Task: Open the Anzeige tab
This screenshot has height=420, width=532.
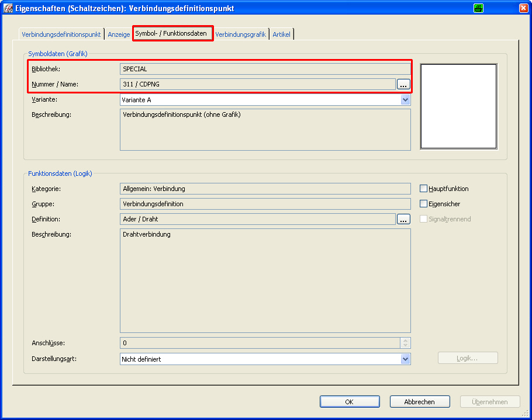Action: [x=119, y=34]
